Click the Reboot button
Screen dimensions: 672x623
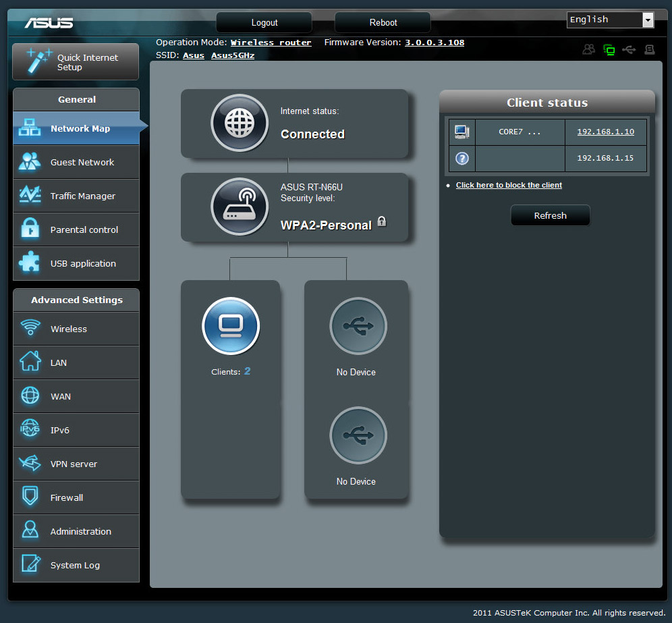[383, 22]
